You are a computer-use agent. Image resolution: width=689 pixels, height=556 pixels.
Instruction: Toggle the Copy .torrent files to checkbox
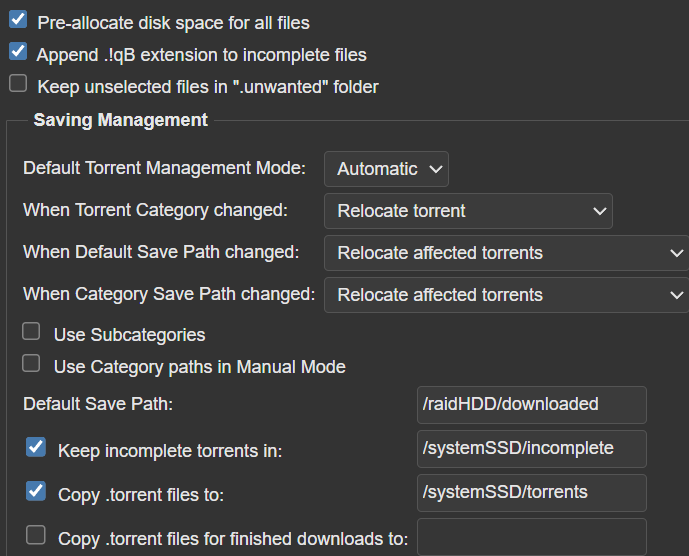(36, 491)
